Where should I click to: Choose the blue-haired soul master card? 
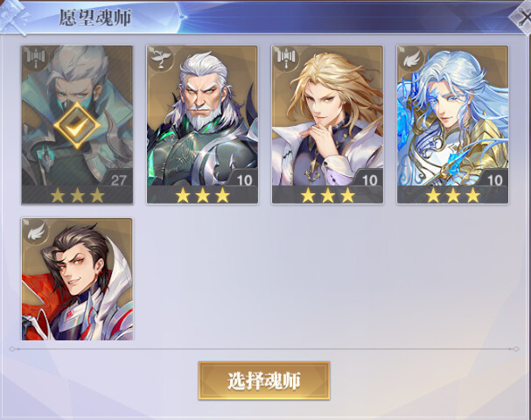tap(453, 124)
